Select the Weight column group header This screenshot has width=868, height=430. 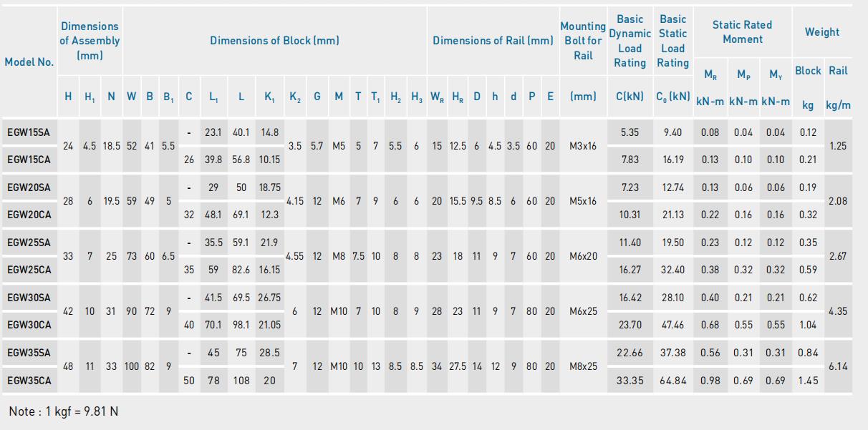tap(821, 32)
